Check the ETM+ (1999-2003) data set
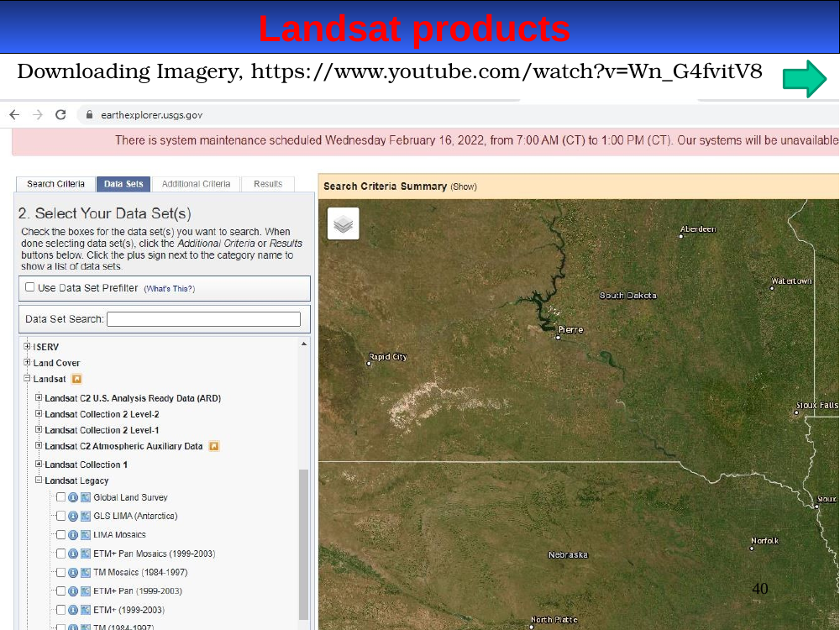 (x=60, y=610)
